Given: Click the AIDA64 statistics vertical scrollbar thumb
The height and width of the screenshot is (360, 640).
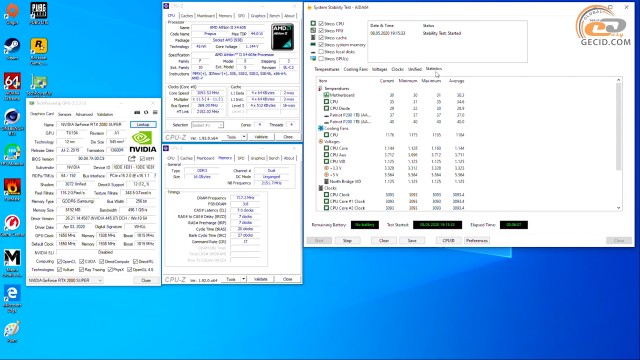Looking at the screenshot, I should [618, 127].
